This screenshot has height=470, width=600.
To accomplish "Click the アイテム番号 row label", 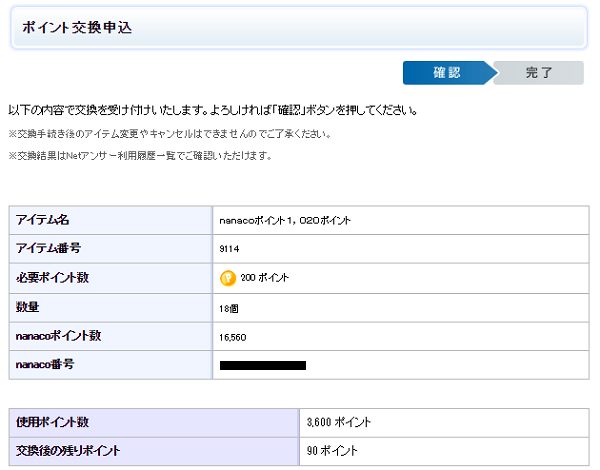I will (48, 248).
